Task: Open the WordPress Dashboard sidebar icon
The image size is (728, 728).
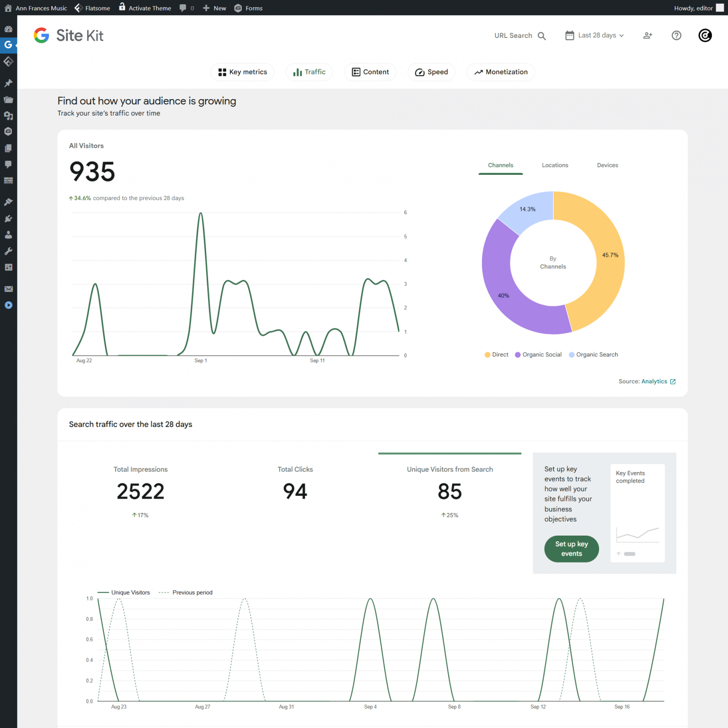Action: point(8,29)
